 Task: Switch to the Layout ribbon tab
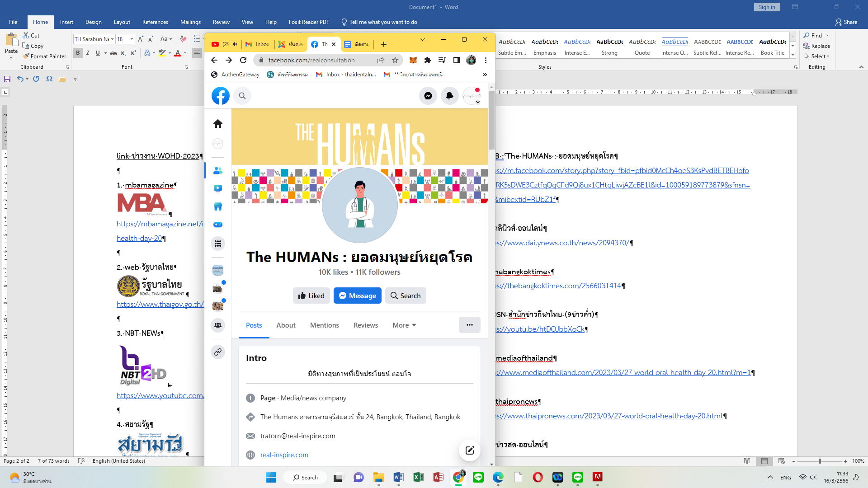(122, 22)
